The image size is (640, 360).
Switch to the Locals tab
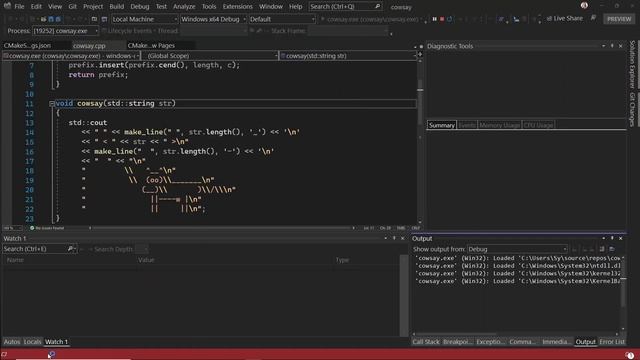pyautogui.click(x=32, y=342)
